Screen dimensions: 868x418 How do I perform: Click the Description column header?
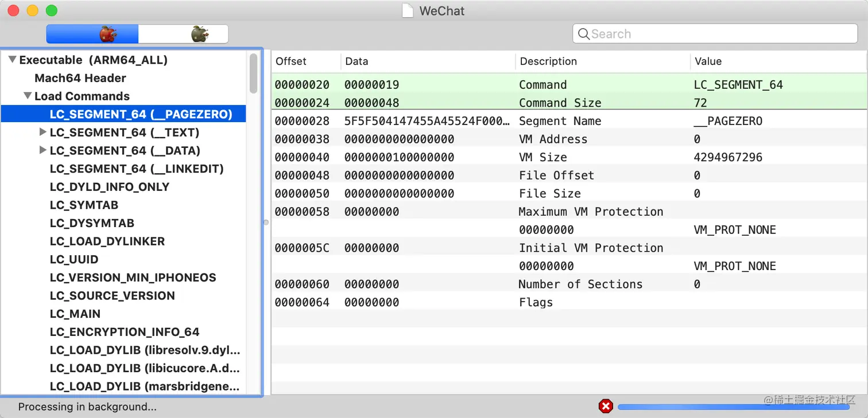tap(603, 61)
